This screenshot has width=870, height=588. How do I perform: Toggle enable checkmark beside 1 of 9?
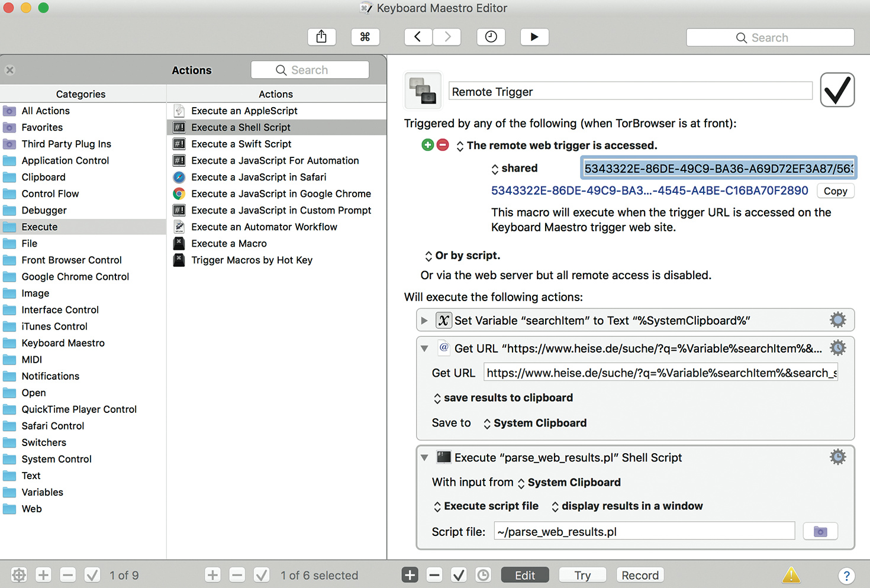point(92,575)
